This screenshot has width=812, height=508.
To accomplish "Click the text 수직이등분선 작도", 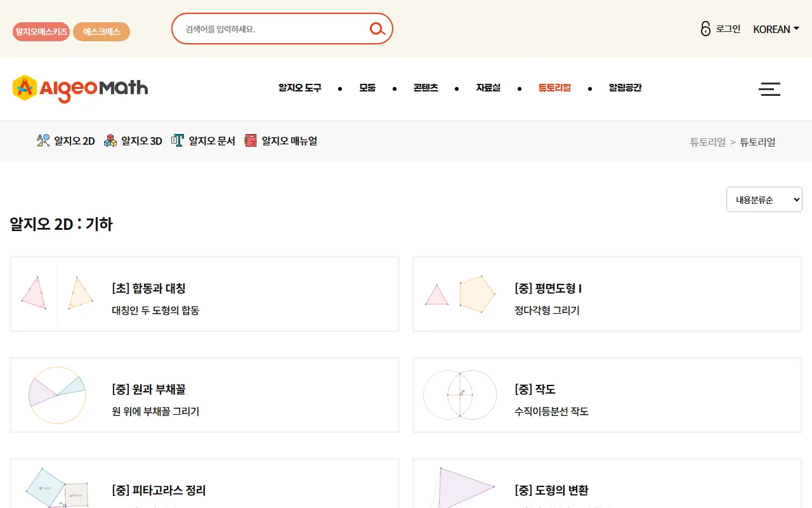I will [x=551, y=411].
